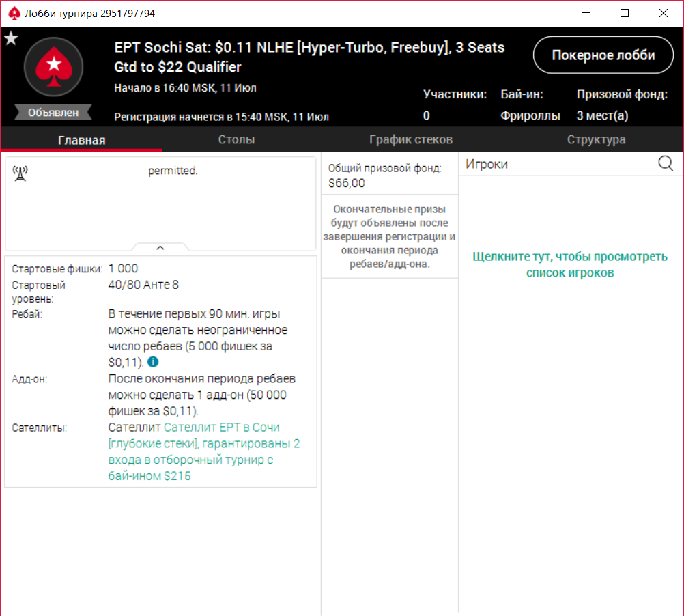The height and width of the screenshot is (616, 684).
Task: Click link to view the players list
Action: coord(570,264)
